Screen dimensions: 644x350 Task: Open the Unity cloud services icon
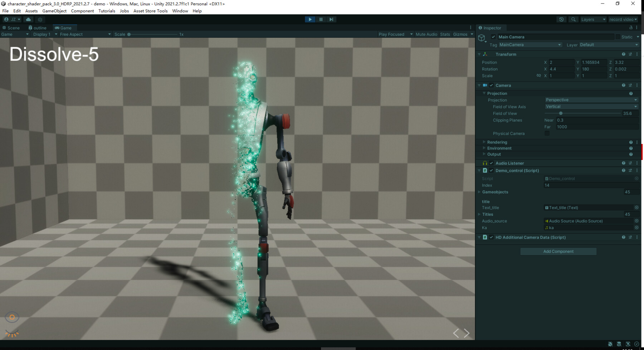[29, 19]
